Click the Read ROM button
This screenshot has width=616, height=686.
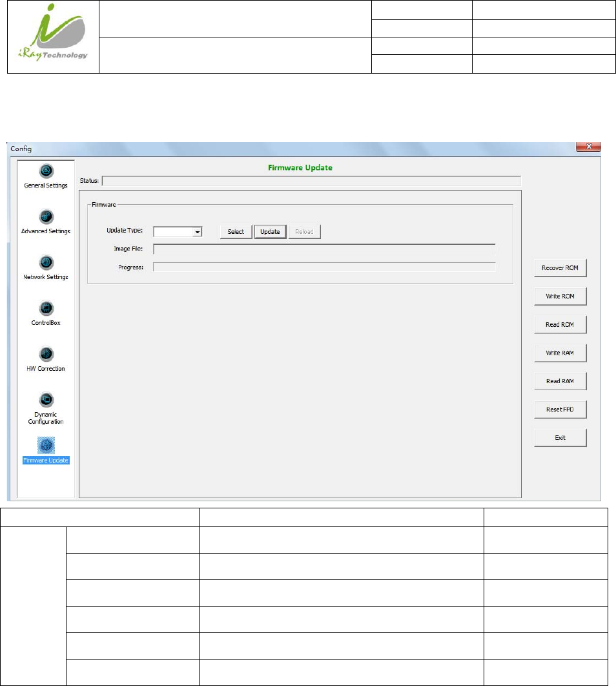click(x=560, y=325)
